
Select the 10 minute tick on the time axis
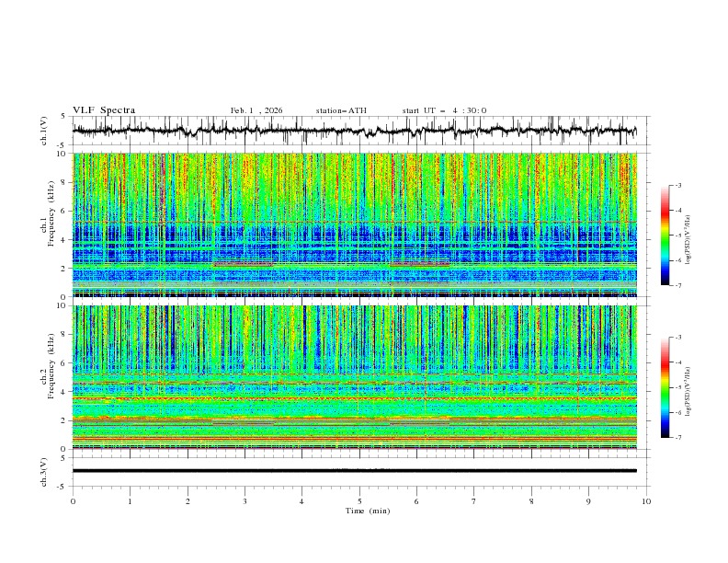pos(646,501)
